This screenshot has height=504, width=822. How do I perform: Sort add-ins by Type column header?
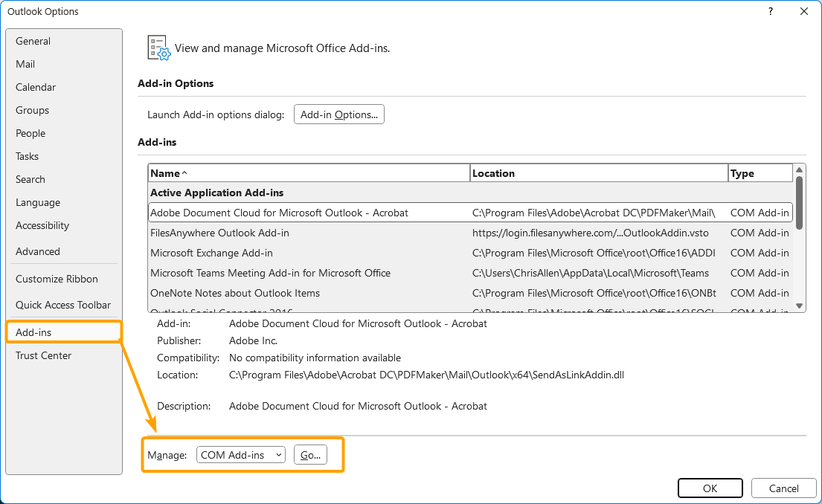tap(760, 173)
